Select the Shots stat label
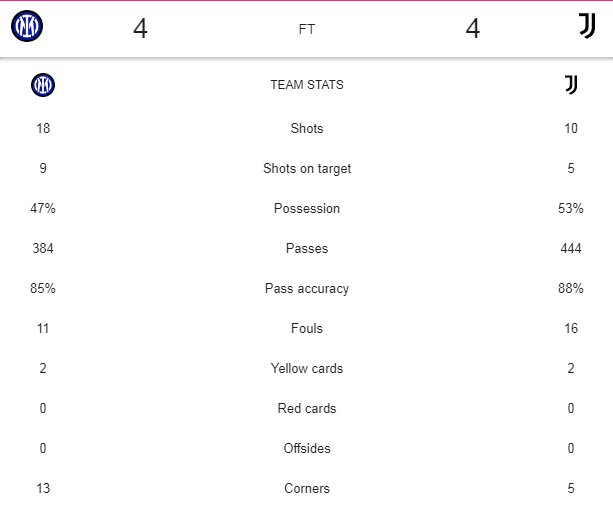613x514 pixels. [307, 129]
